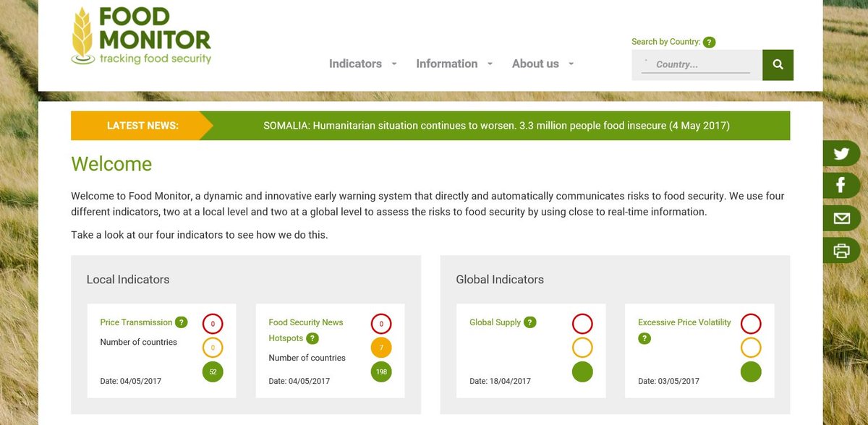868x425 pixels.
Task: Open the Excessive Price Volatility link
Action: (x=684, y=322)
